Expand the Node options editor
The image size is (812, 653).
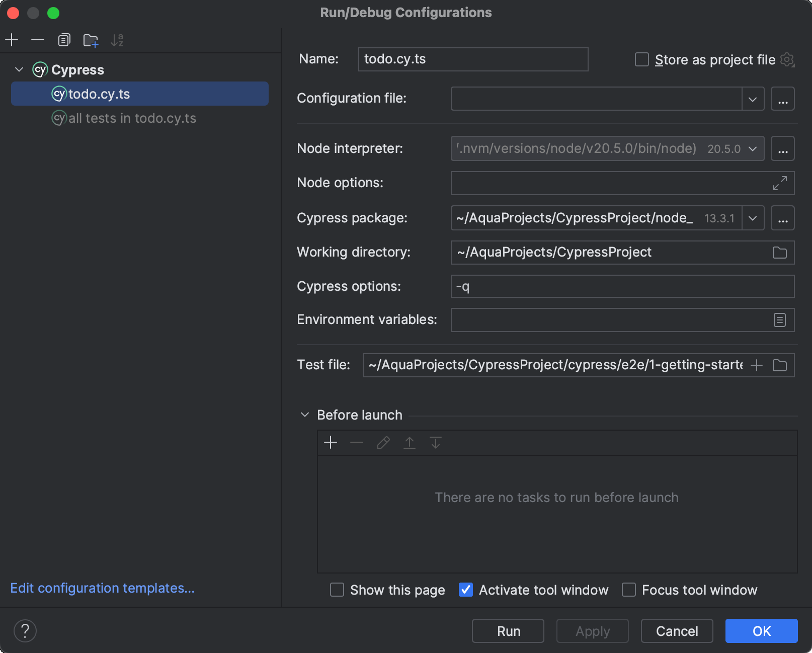pyautogui.click(x=780, y=183)
